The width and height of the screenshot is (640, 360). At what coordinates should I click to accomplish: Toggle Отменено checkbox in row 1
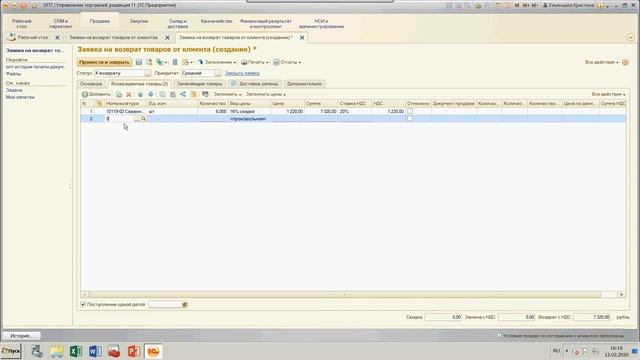(410, 111)
